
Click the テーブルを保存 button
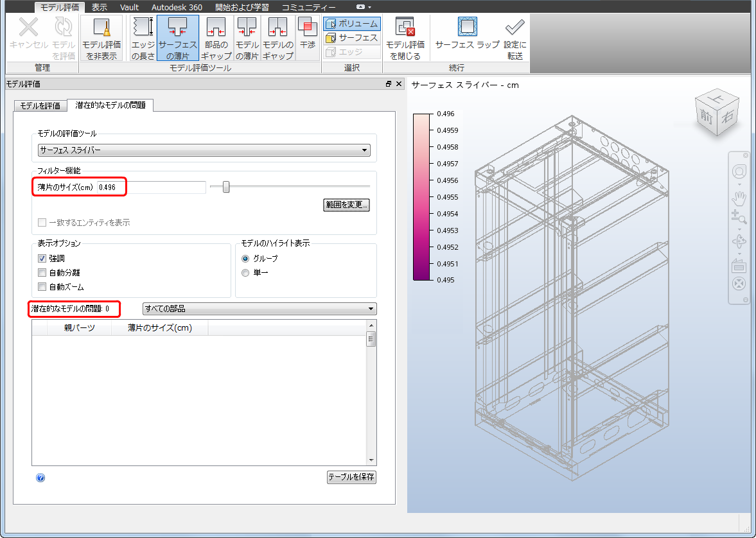click(x=351, y=477)
